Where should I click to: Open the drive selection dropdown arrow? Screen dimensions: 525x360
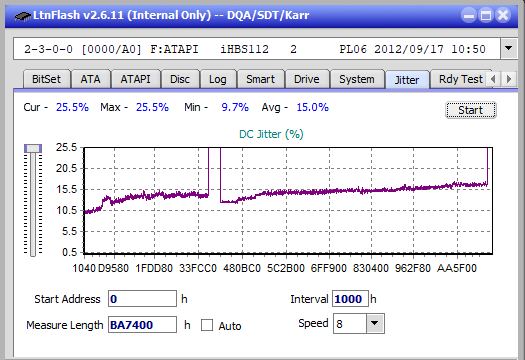pyautogui.click(x=509, y=49)
